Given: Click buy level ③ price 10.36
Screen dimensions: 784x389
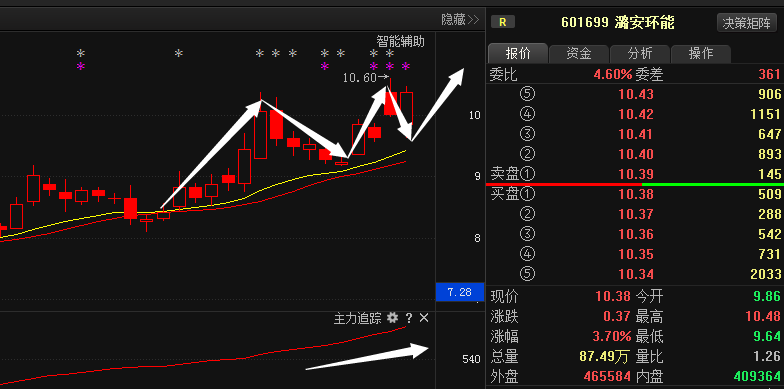Looking at the screenshot, I should coord(636,234).
